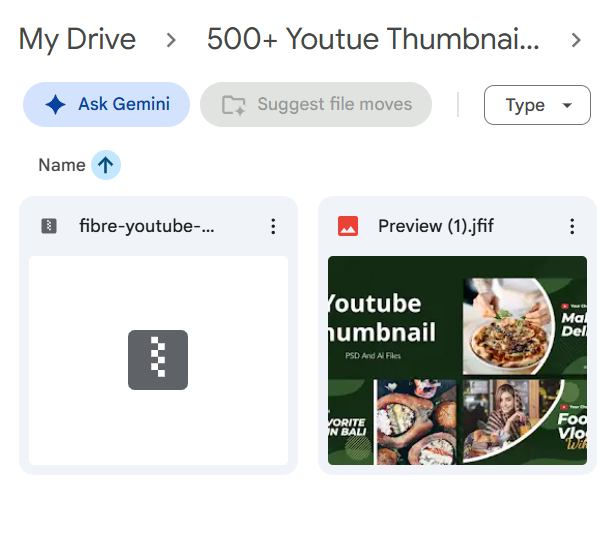
Task: Open more actions for fibre-youtube-... file
Action: pyautogui.click(x=273, y=227)
